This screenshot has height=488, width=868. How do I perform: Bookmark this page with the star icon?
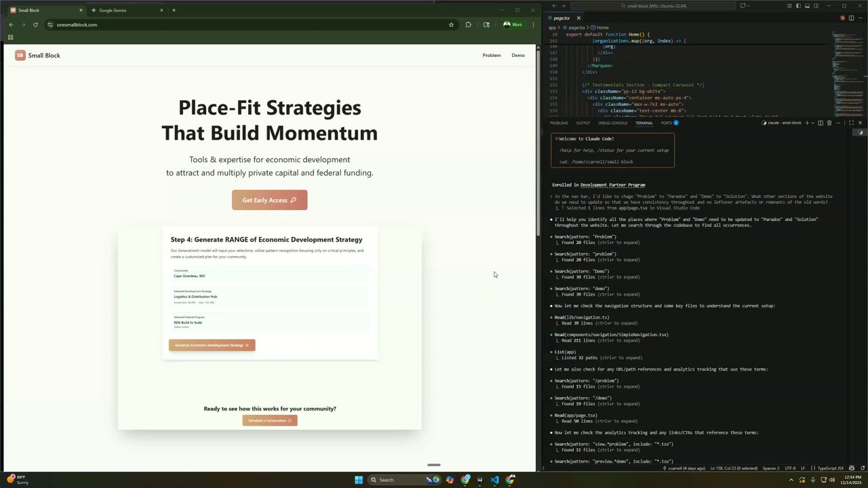(451, 24)
